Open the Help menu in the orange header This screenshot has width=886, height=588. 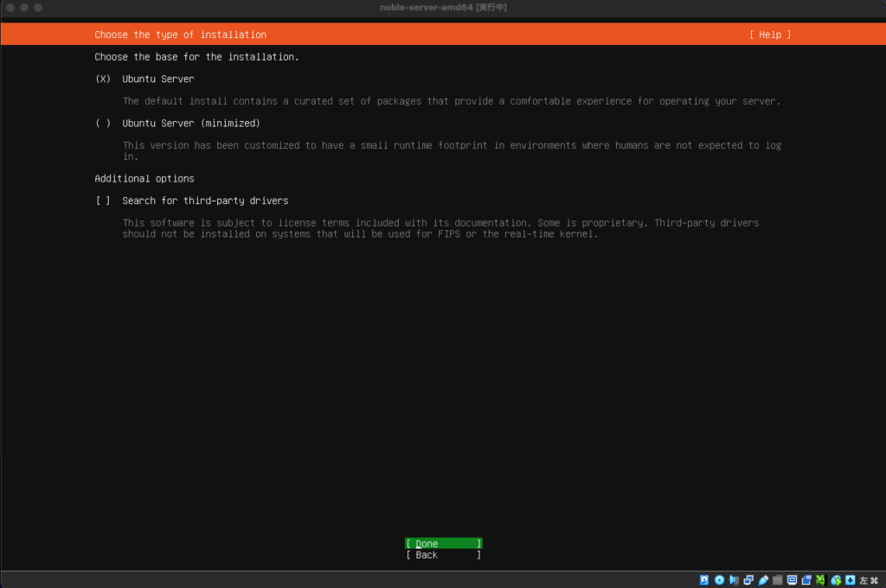click(x=770, y=35)
